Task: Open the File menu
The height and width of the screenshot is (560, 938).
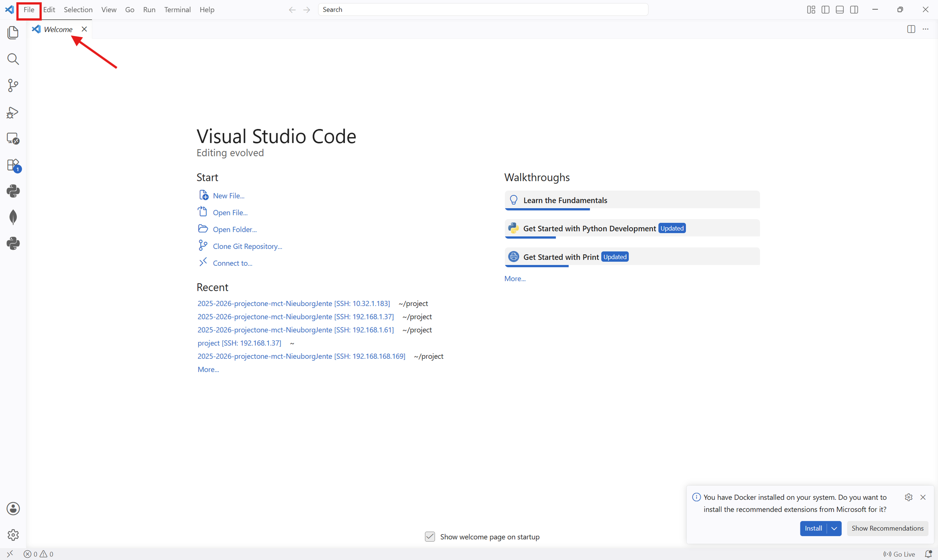Action: click(x=29, y=10)
